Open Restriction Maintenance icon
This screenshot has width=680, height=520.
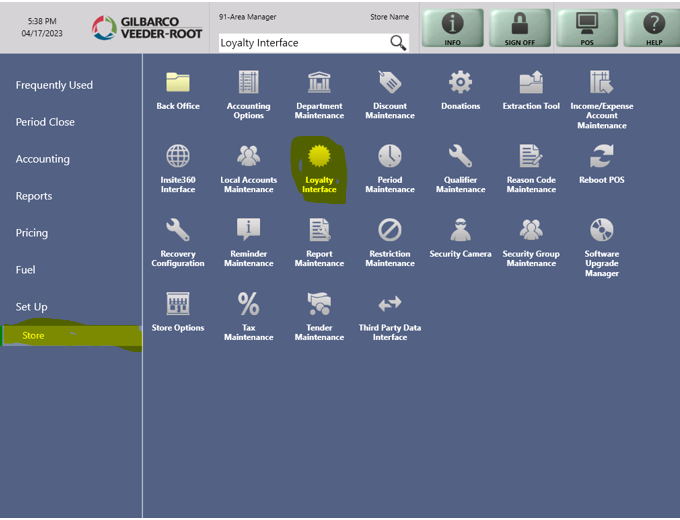(x=390, y=232)
